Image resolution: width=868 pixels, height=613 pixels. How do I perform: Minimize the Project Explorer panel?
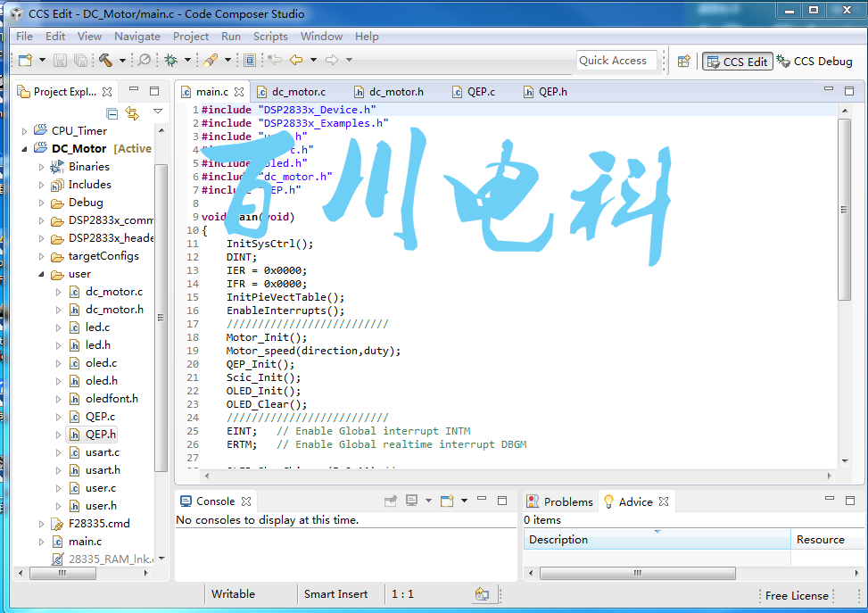(134, 88)
